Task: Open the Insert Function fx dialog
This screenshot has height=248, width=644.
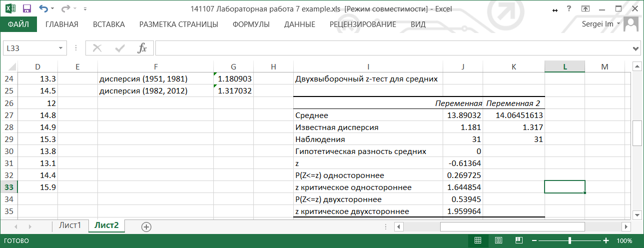Action: coord(142,48)
